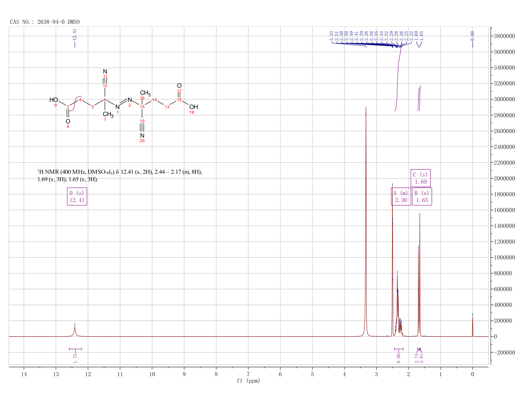
Task: Click atom label 6 in the structure
Action: pyautogui.click(x=105, y=100)
